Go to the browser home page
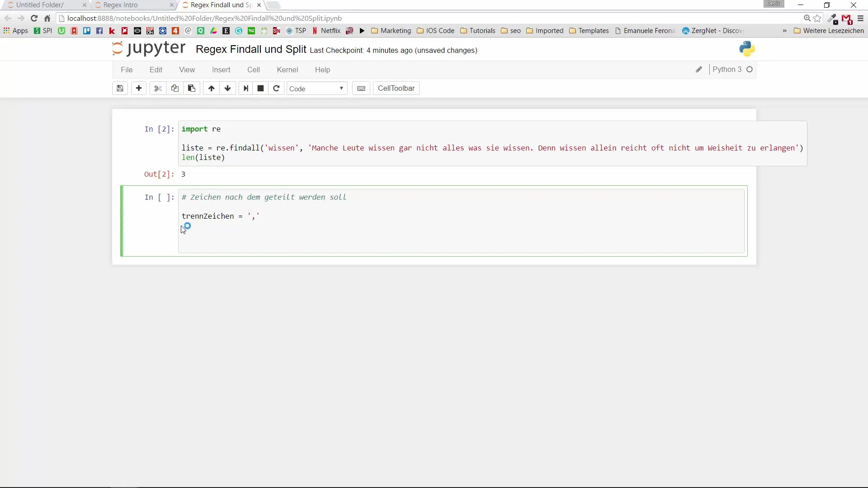The height and width of the screenshot is (488, 868). [x=47, y=19]
